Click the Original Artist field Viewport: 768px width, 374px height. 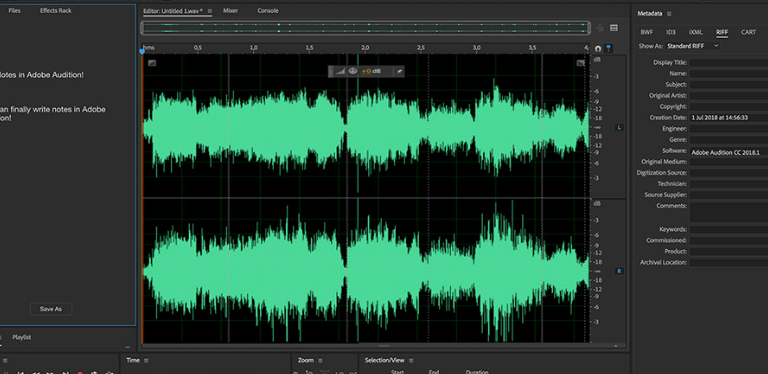click(729, 95)
